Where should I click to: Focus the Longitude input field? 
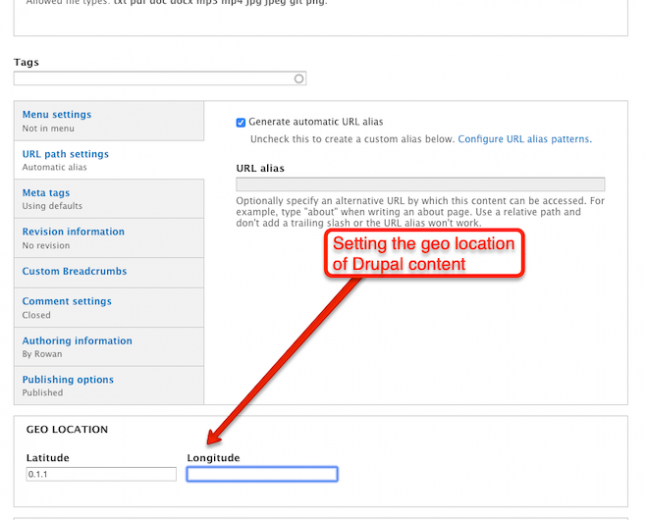pos(262,474)
